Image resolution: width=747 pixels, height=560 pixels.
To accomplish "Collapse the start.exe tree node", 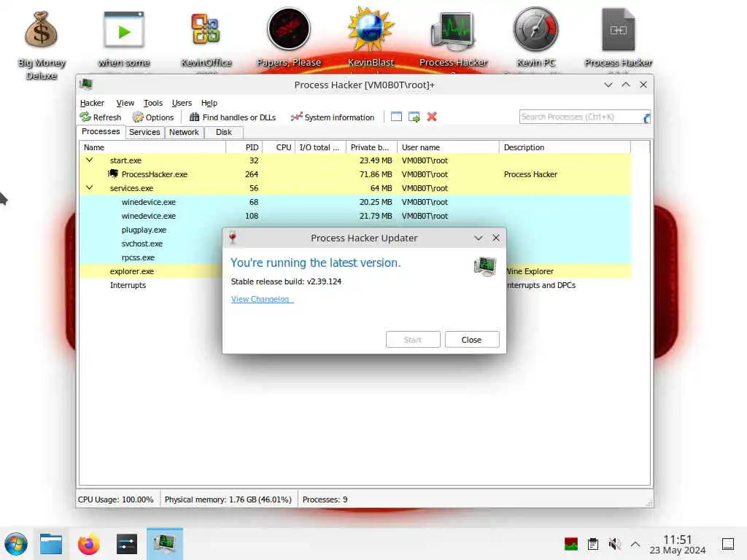I will [89, 160].
